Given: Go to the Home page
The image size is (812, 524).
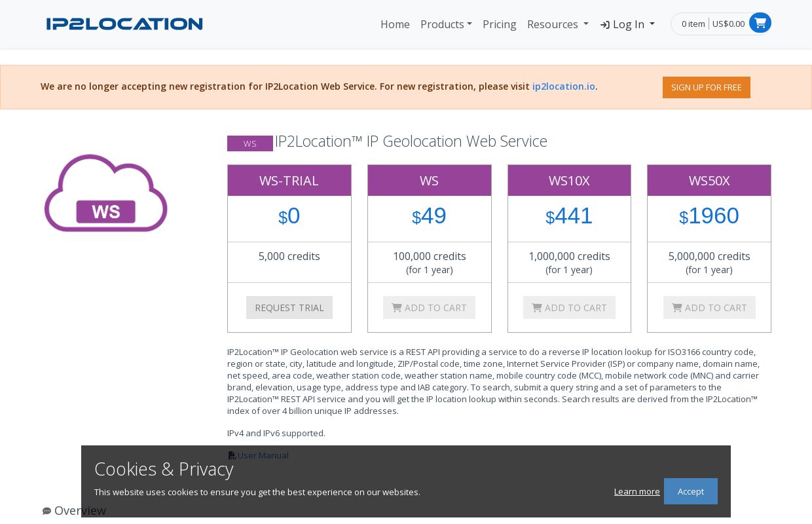Looking at the screenshot, I should [395, 24].
